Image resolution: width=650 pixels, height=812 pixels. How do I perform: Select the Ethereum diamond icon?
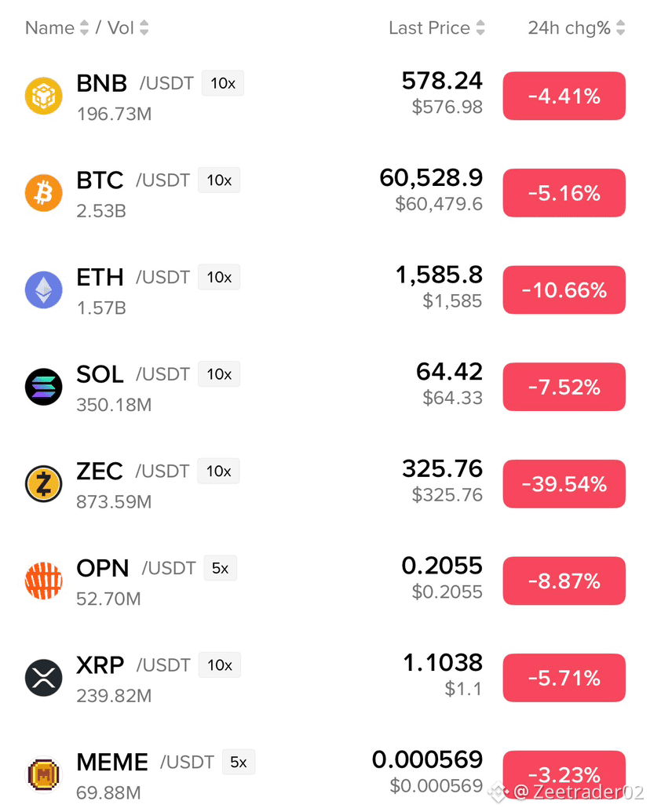click(x=43, y=290)
